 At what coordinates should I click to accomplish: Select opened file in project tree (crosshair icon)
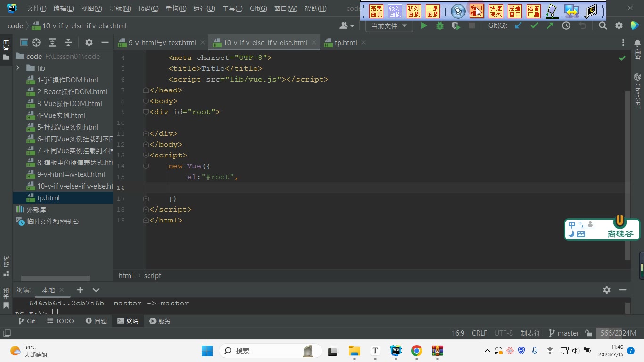[36, 42]
